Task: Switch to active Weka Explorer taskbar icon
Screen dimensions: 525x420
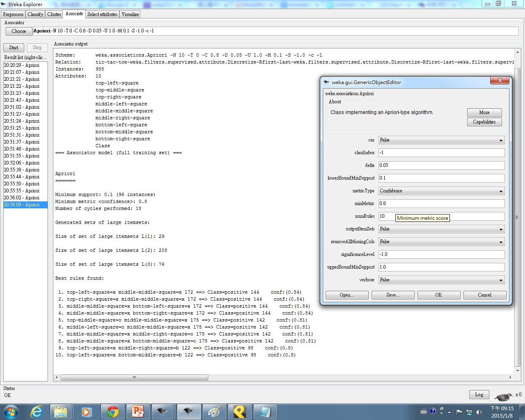Action: point(188,411)
